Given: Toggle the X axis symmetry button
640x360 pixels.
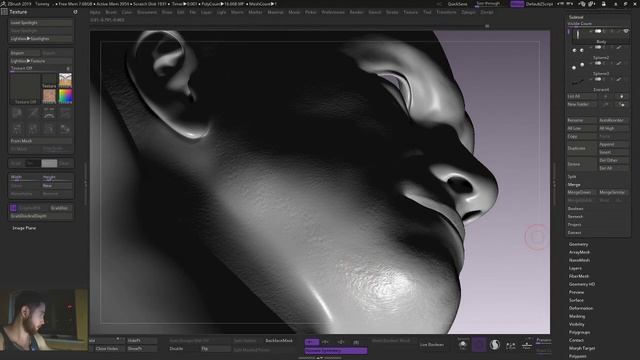Looking at the screenshot, I should click(312, 342).
